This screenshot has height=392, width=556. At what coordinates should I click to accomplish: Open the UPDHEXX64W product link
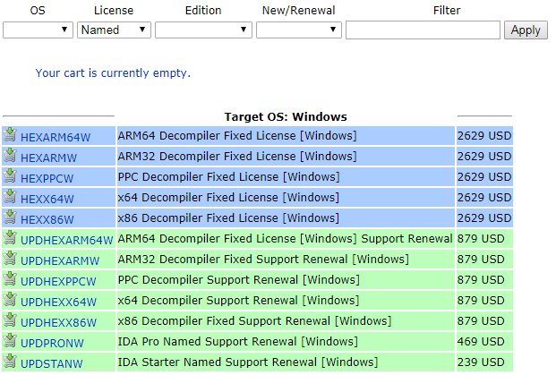point(58,302)
